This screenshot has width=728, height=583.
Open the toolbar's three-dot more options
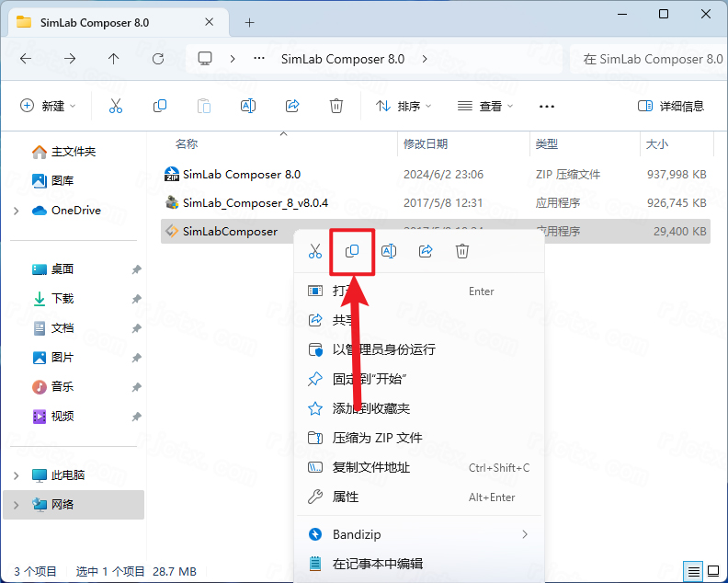point(547,107)
